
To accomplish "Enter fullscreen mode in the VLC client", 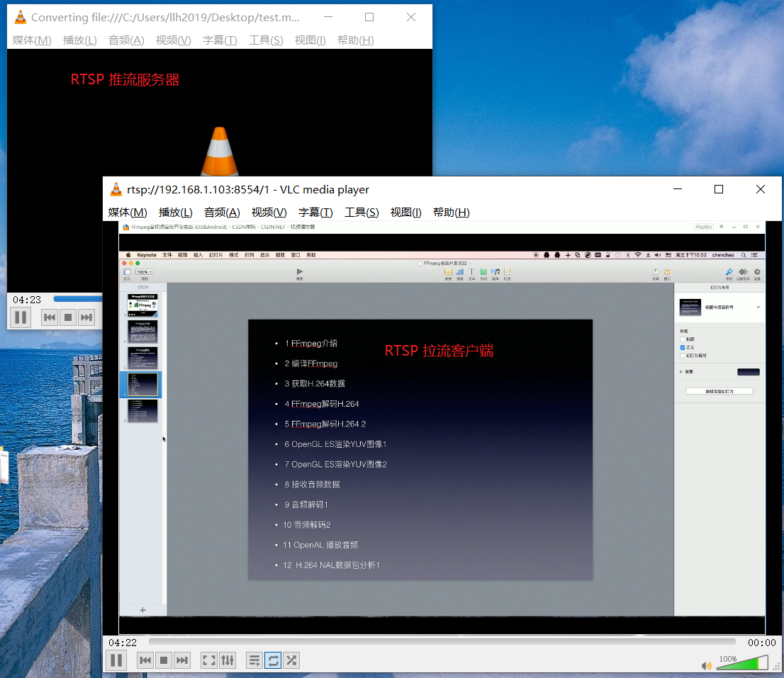I will (208, 660).
